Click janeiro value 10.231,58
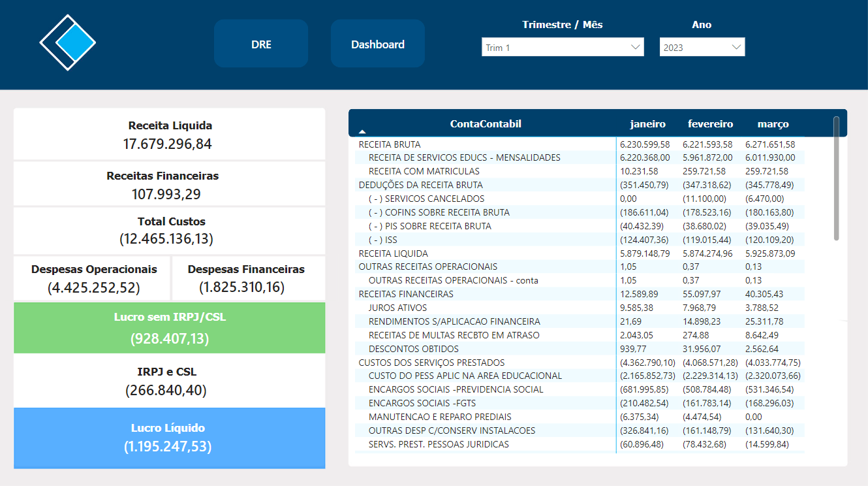 click(x=639, y=171)
